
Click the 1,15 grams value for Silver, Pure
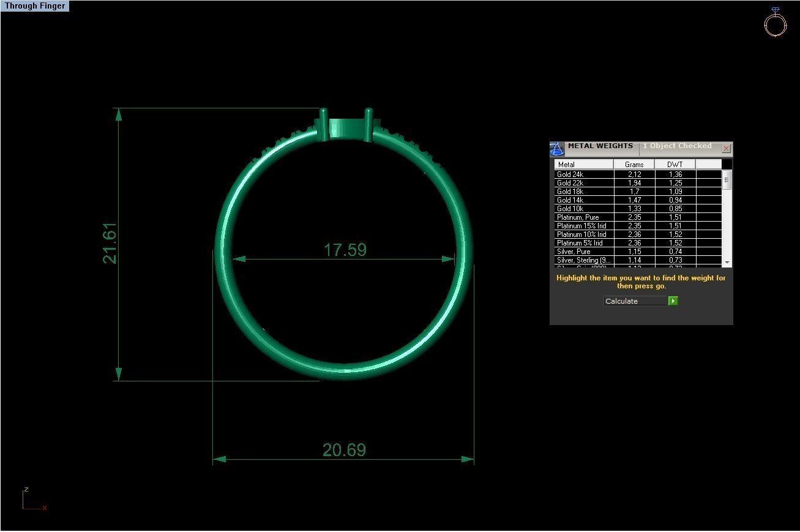[x=634, y=252]
